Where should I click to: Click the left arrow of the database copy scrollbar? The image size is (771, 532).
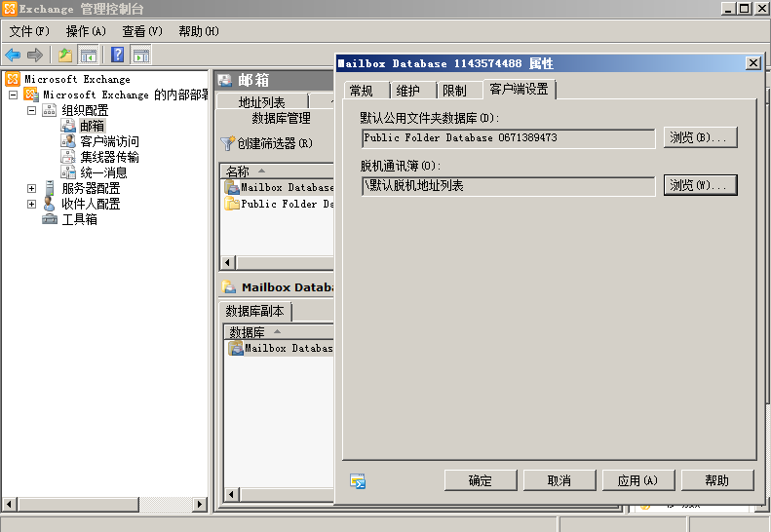pos(232,494)
